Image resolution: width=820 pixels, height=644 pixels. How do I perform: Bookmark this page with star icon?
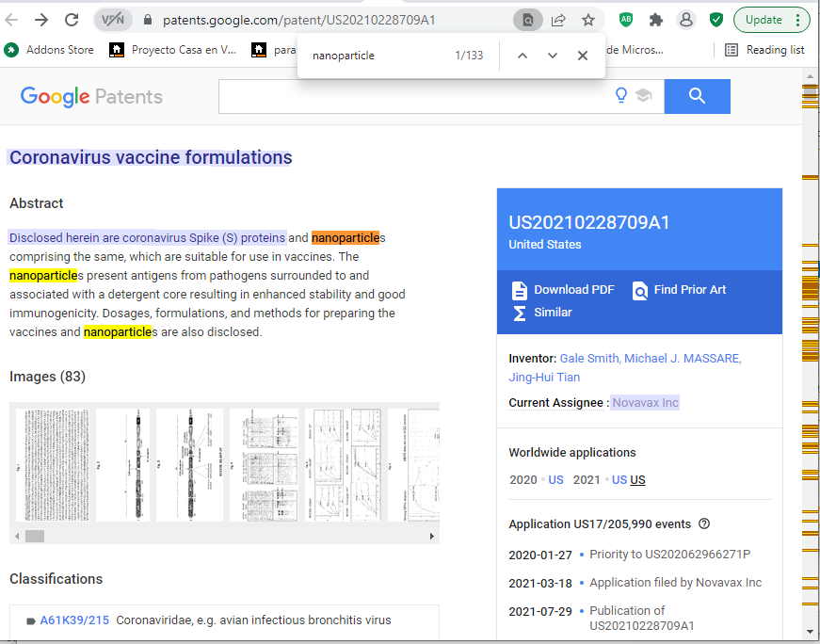tap(588, 20)
